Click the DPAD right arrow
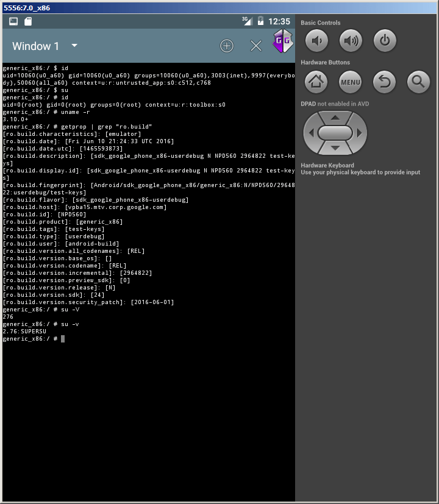This screenshot has width=439, height=504. pos(360,133)
